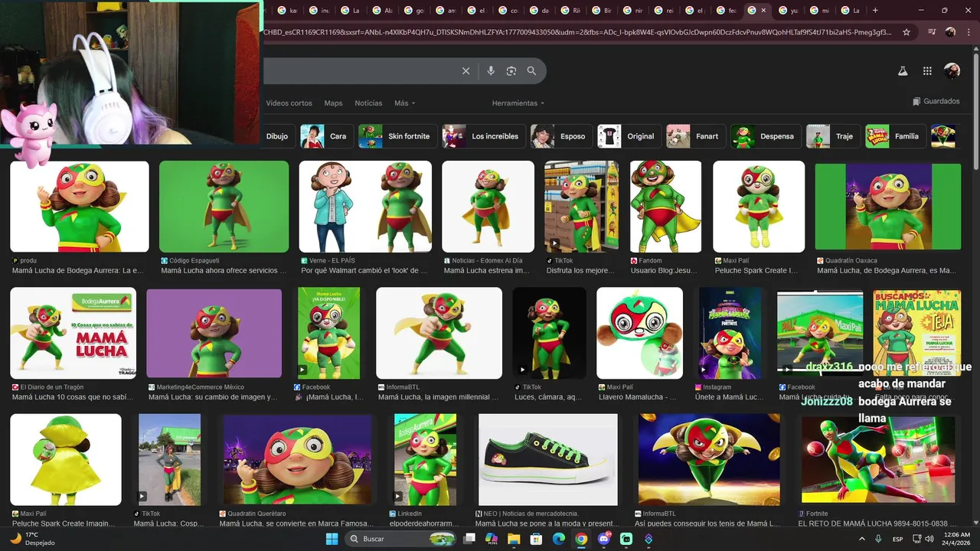Open the Código Espagueti image result
The height and width of the screenshot is (551, 980).
[x=224, y=207]
